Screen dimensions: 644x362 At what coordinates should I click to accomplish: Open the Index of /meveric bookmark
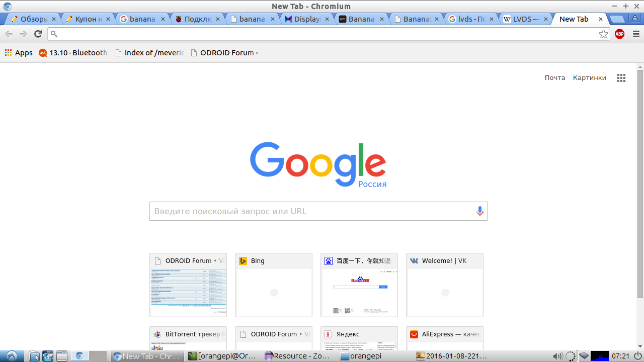coord(149,53)
